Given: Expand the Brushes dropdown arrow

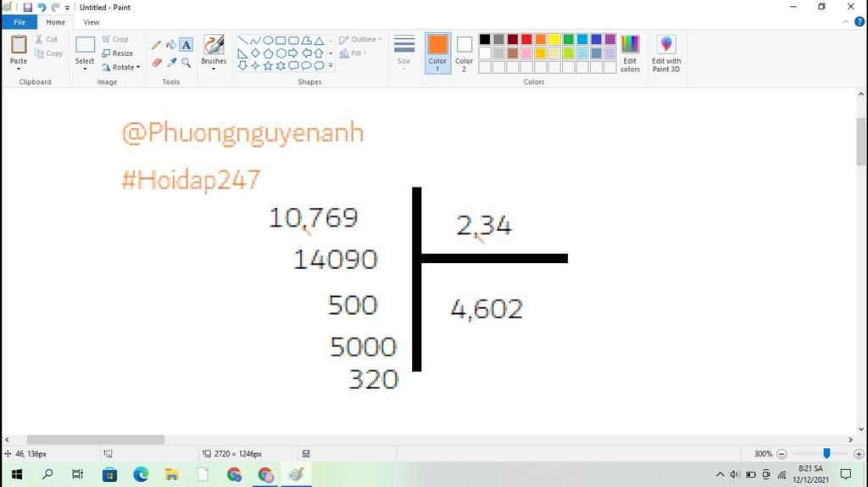Looking at the screenshot, I should [214, 69].
